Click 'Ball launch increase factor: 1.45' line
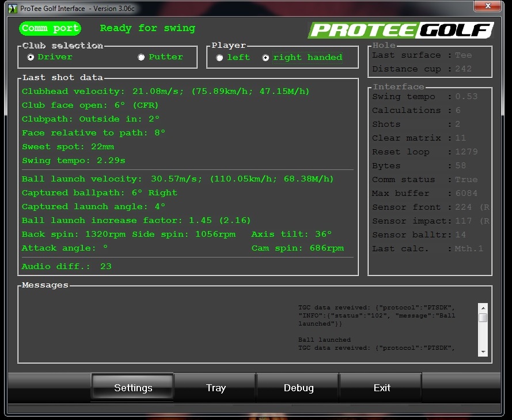The image size is (512, 420). (136, 221)
